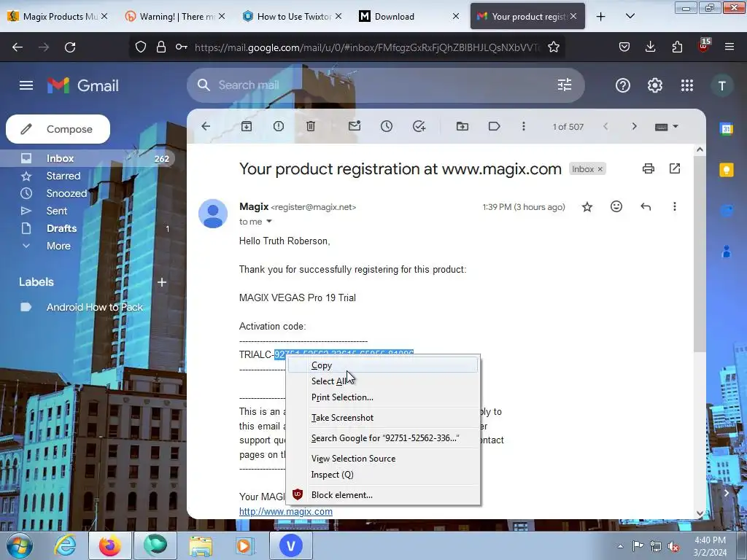Open the www.magix.com link
The width and height of the screenshot is (747, 560).
tap(286, 511)
